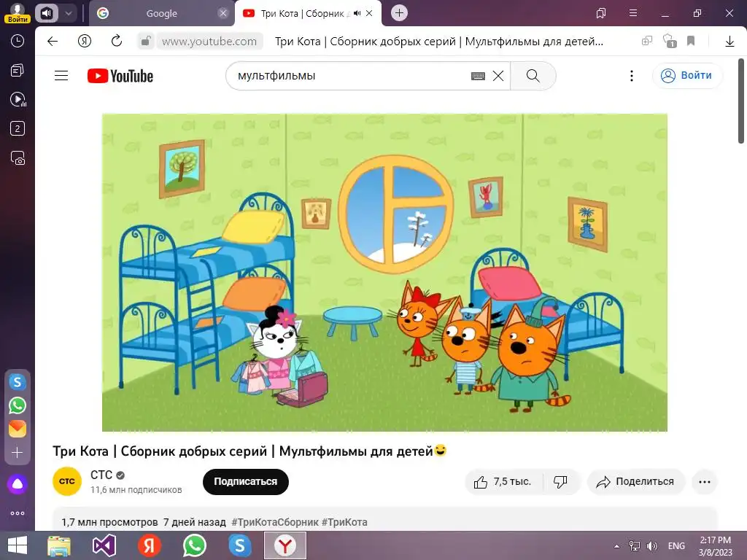This screenshot has width=747, height=560.
Task: Open more actions ellipsis beside Поделиться
Action: click(x=704, y=482)
